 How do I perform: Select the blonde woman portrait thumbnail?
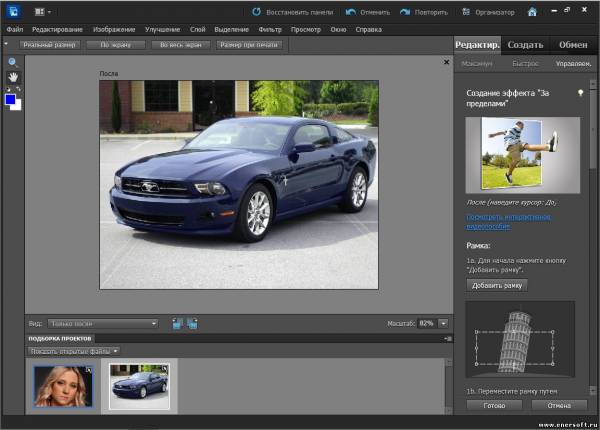click(63, 386)
